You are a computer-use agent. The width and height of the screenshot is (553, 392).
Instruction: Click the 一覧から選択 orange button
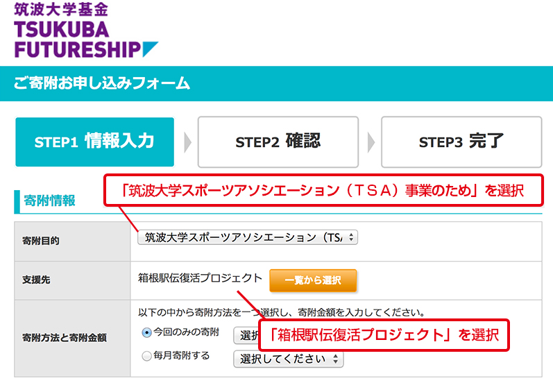(313, 280)
